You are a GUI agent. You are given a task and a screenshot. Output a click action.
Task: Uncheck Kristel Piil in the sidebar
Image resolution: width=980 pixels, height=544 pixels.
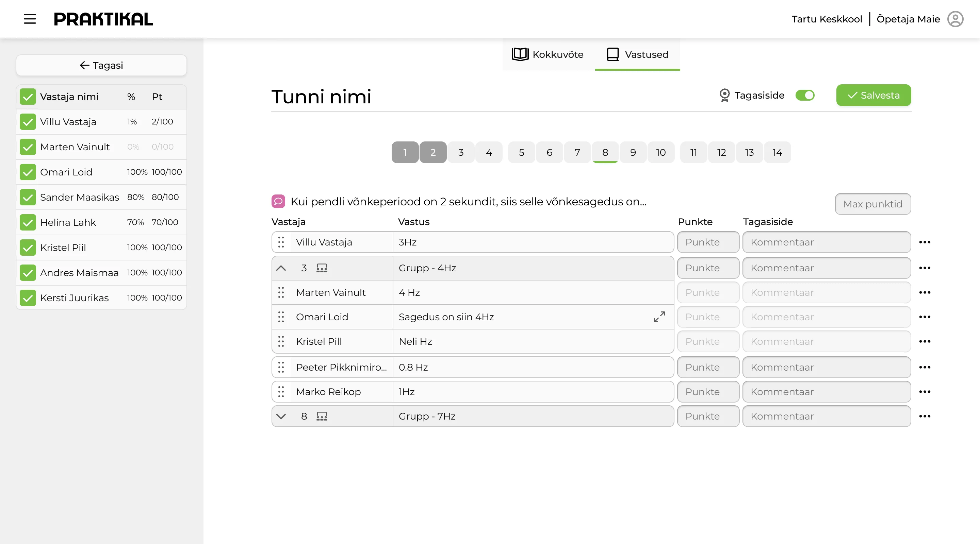pos(28,248)
